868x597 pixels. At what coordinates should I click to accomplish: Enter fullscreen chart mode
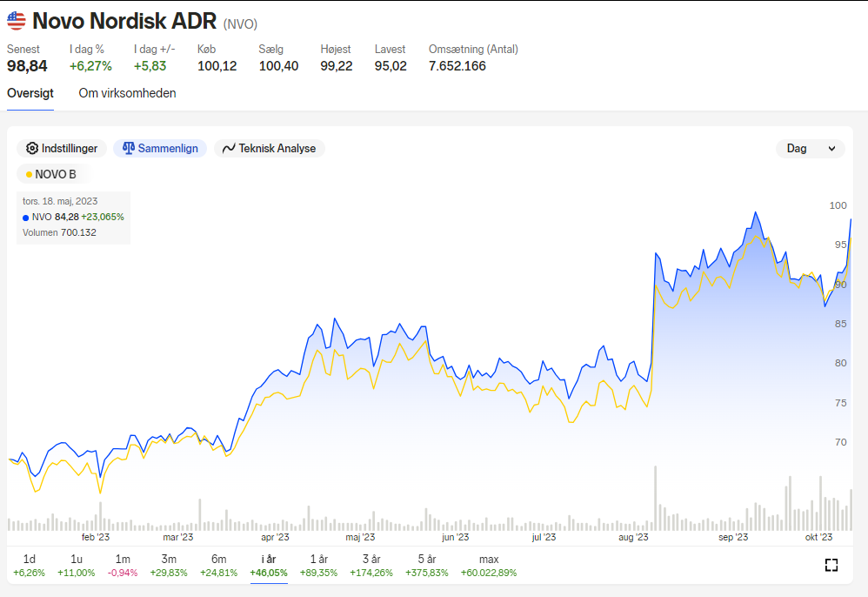pos(831,565)
